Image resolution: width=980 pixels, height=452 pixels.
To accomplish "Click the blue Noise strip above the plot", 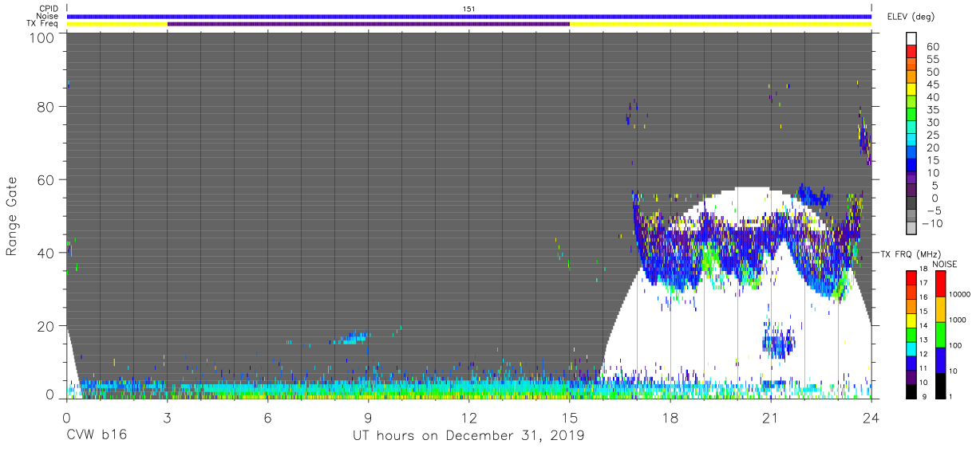I will pyautogui.click(x=469, y=16).
